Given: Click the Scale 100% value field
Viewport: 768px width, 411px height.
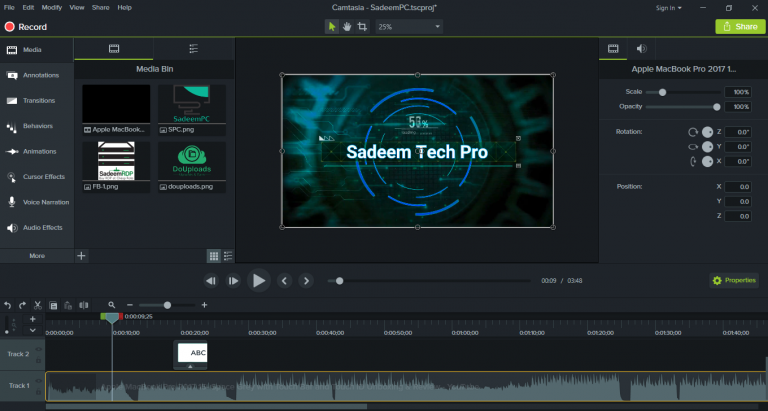Looking at the screenshot, I should pos(738,92).
